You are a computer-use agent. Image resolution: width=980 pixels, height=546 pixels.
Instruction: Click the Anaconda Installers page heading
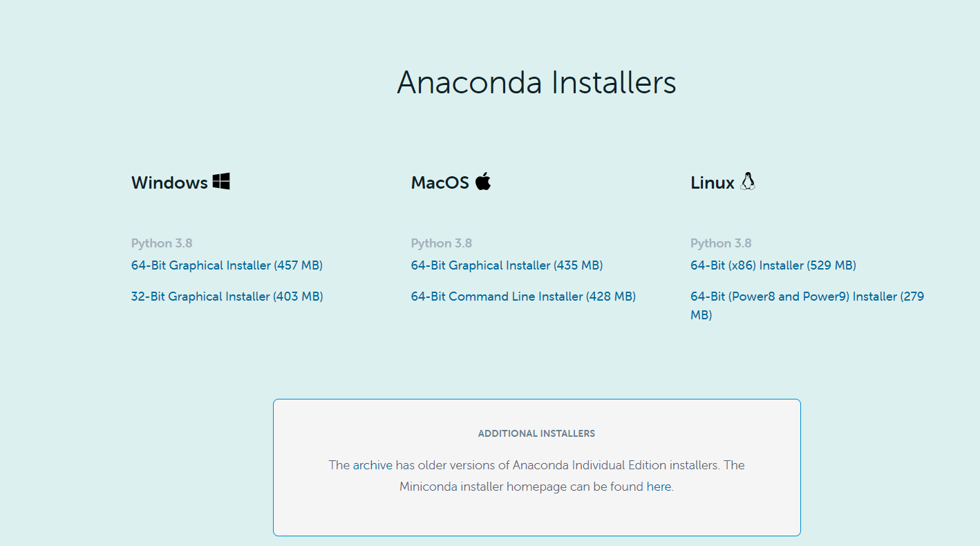pyautogui.click(x=536, y=82)
